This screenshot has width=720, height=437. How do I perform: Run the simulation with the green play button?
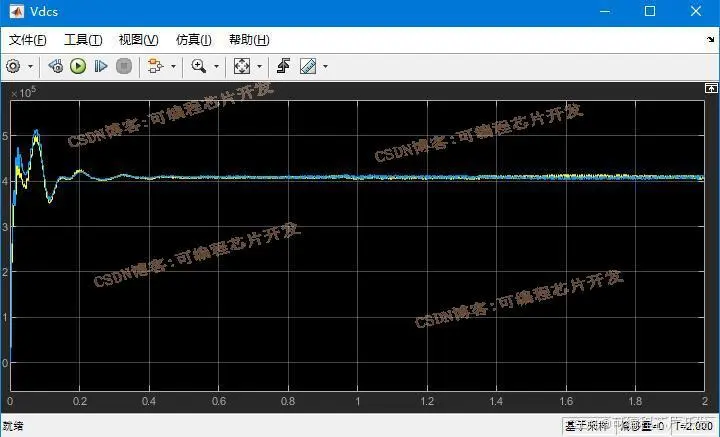(78, 66)
